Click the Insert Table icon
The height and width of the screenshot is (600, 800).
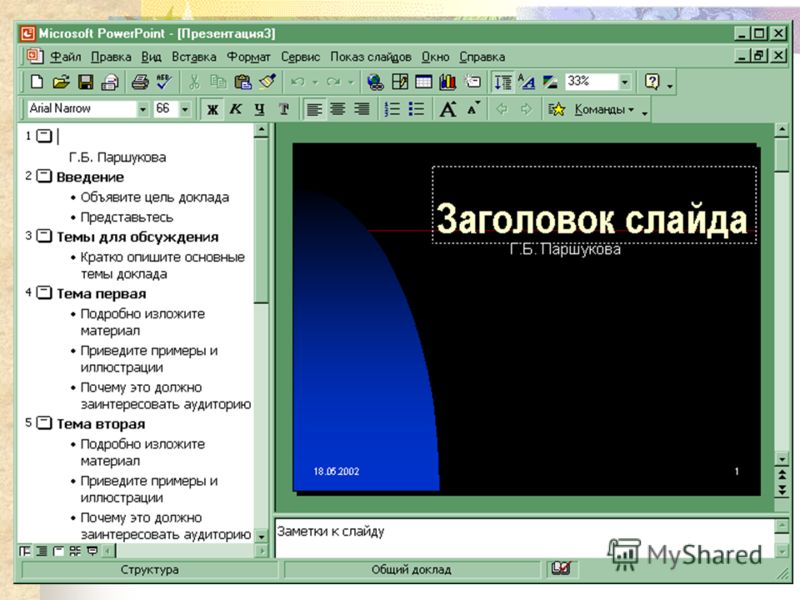(x=423, y=82)
